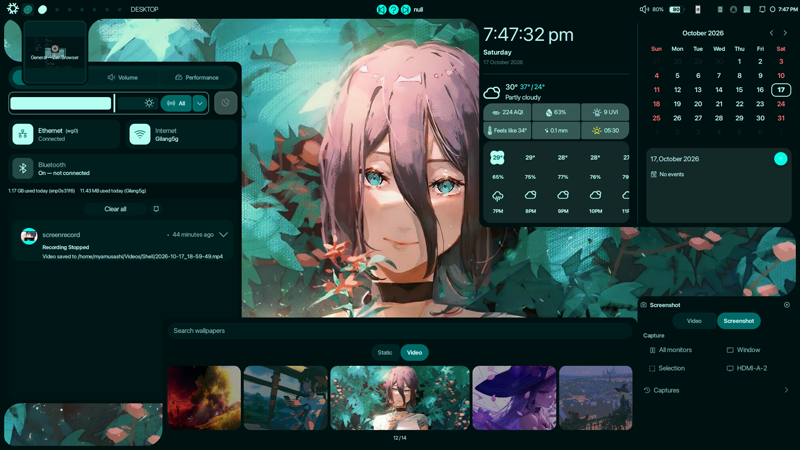
Task: Go to previous month in calendar
Action: pos(771,33)
